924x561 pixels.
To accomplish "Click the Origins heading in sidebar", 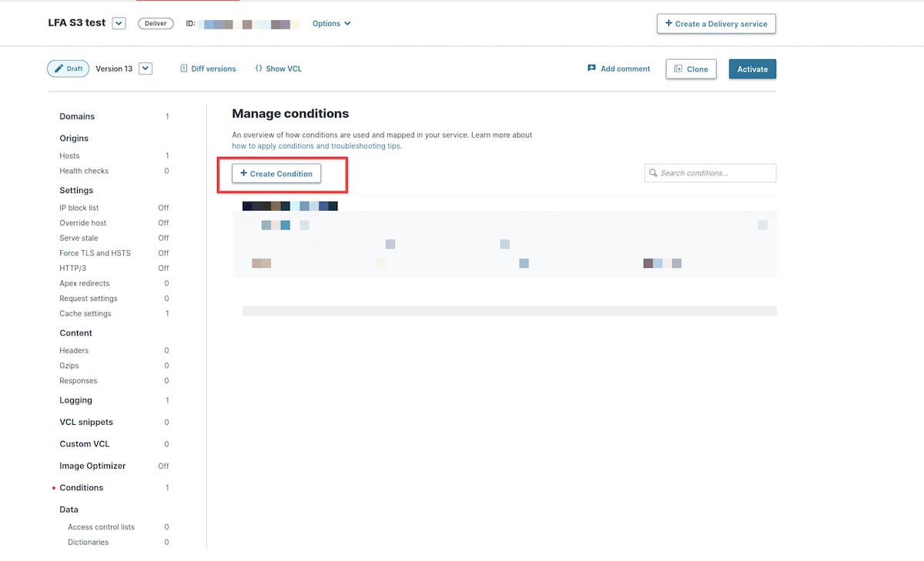I will click(74, 139).
